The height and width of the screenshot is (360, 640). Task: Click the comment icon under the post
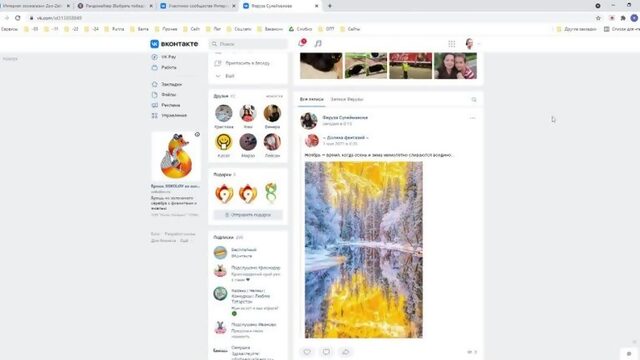[x=326, y=352]
